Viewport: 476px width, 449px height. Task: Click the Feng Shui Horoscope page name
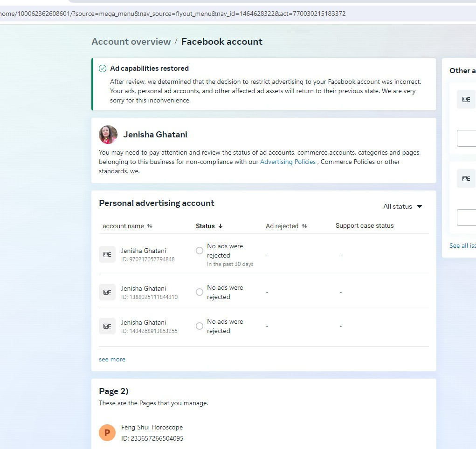(x=152, y=428)
